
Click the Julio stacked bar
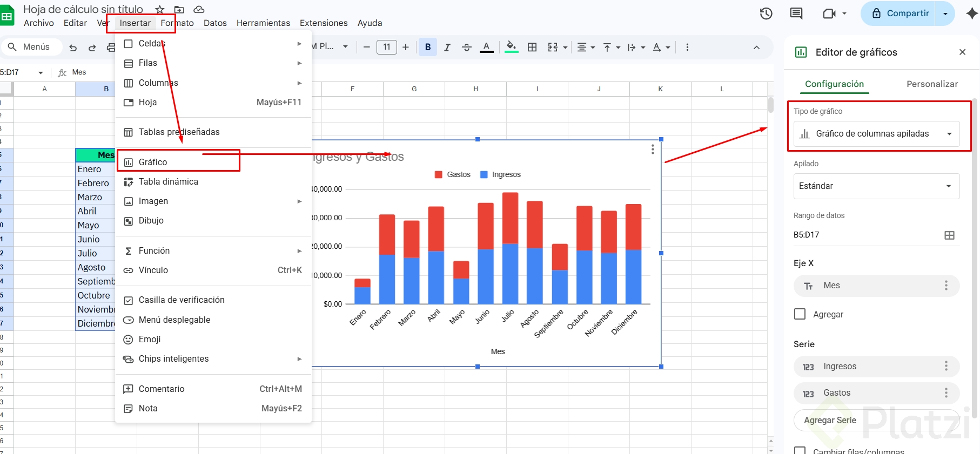tap(510, 248)
